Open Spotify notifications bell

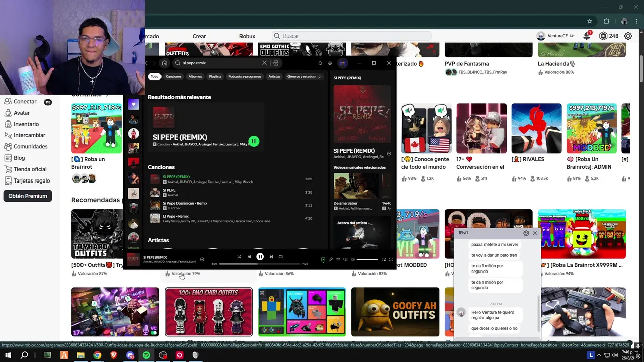point(320,63)
